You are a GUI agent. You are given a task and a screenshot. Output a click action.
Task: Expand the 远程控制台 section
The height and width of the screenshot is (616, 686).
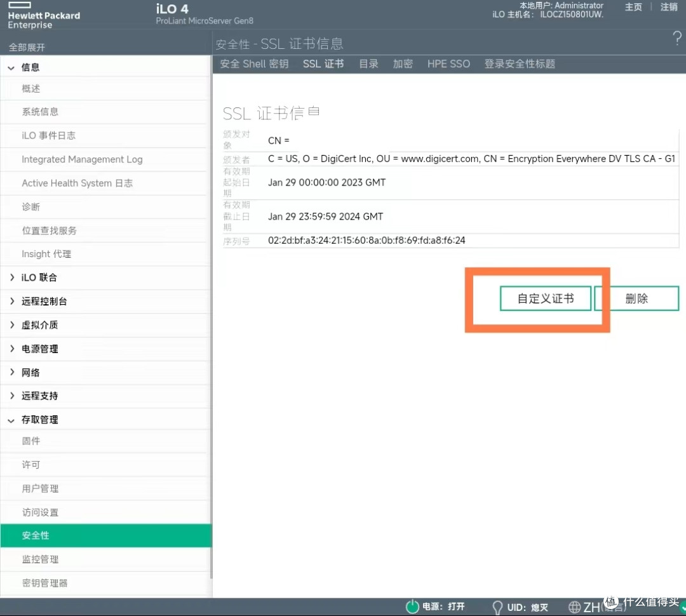(x=12, y=301)
